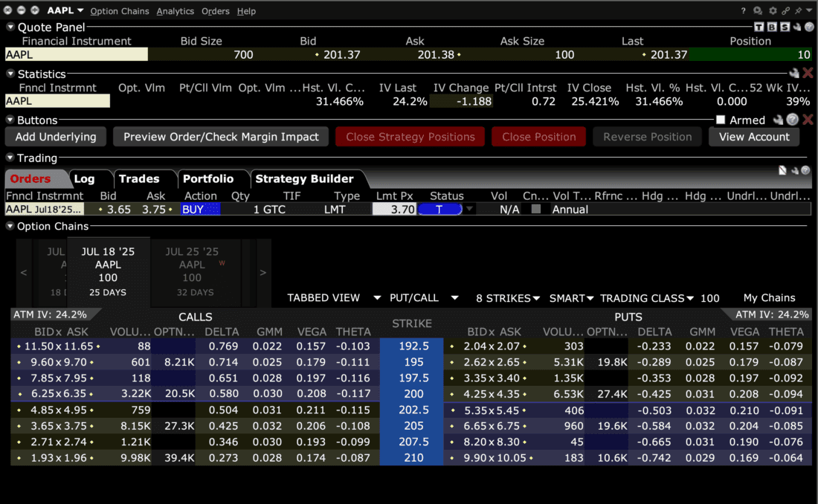The image size is (818, 504).
Task: Enable the Armed checkbox
Action: [719, 120]
